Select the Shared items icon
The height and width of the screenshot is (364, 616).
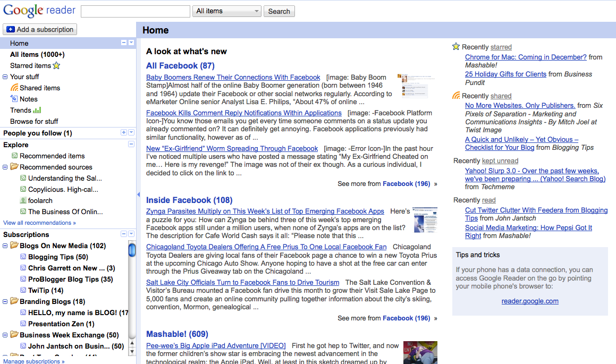click(15, 88)
